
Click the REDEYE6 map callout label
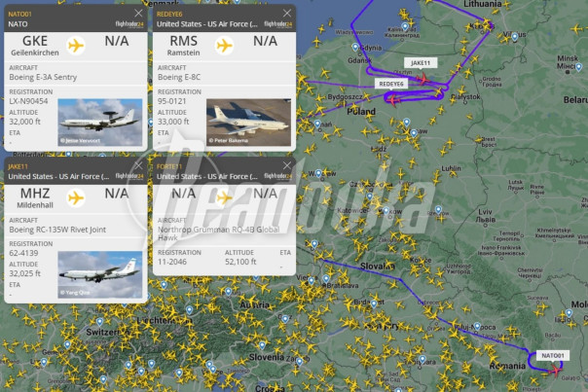click(x=391, y=84)
